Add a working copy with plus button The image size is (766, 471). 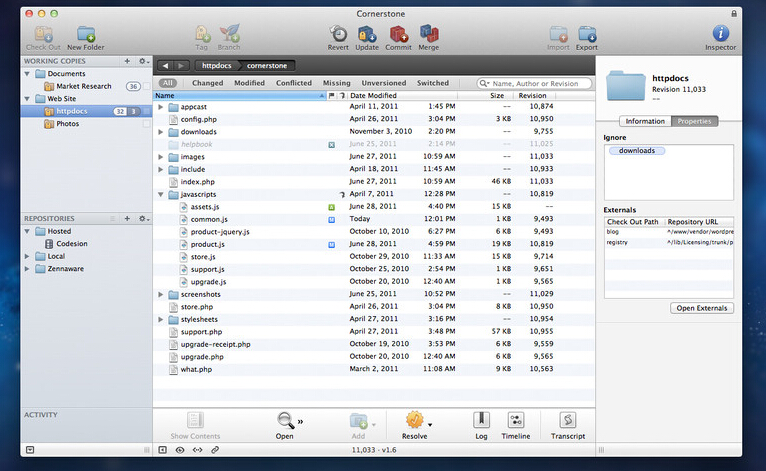click(x=127, y=61)
